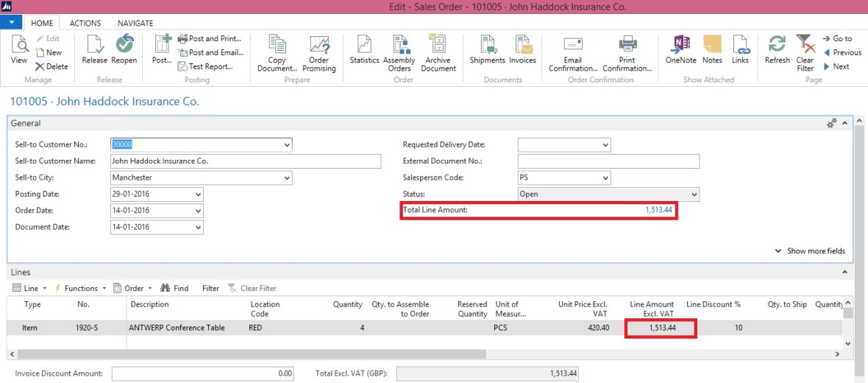Image resolution: width=868 pixels, height=383 pixels.
Task: Click the Total Line Amount value link
Action: coord(658,211)
